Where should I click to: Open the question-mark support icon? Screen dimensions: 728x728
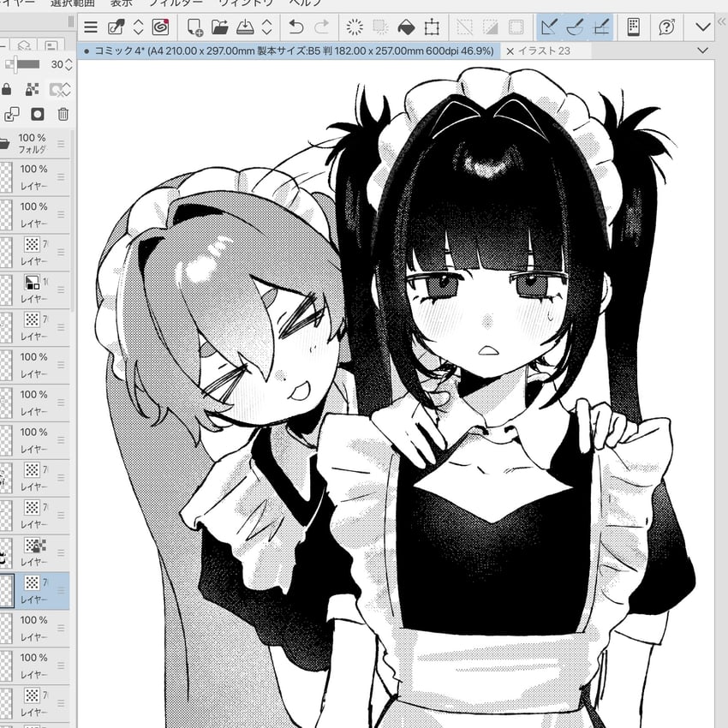click(x=666, y=27)
